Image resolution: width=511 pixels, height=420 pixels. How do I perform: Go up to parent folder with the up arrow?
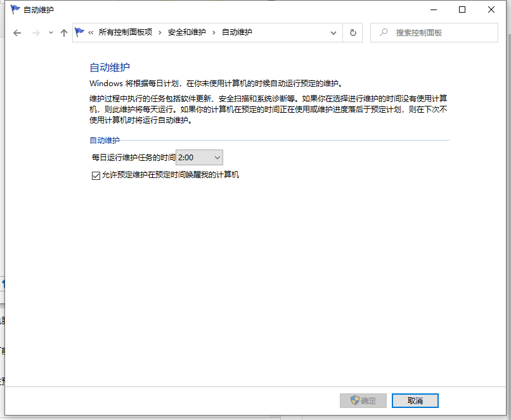pyautogui.click(x=63, y=32)
